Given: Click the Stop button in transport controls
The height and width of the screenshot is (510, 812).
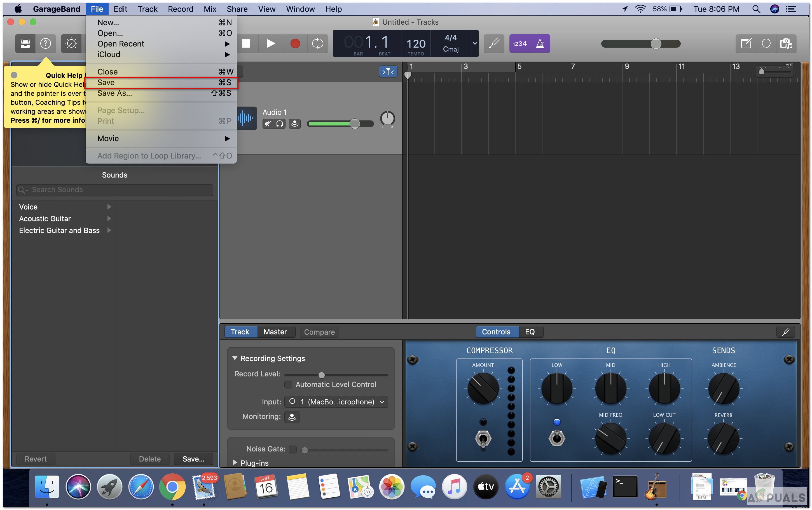Looking at the screenshot, I should click(x=245, y=43).
